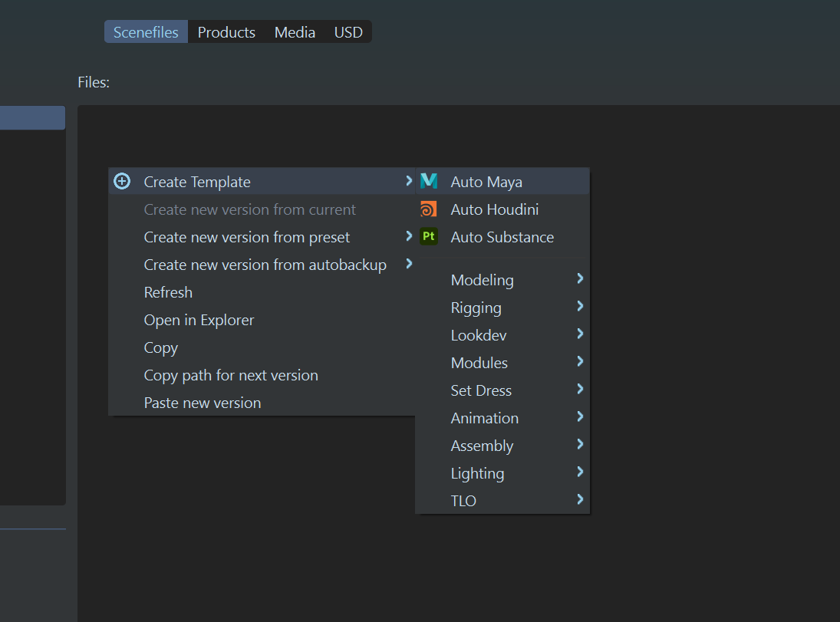This screenshot has width=840, height=622.
Task: Switch to the Media tab
Action: point(295,32)
